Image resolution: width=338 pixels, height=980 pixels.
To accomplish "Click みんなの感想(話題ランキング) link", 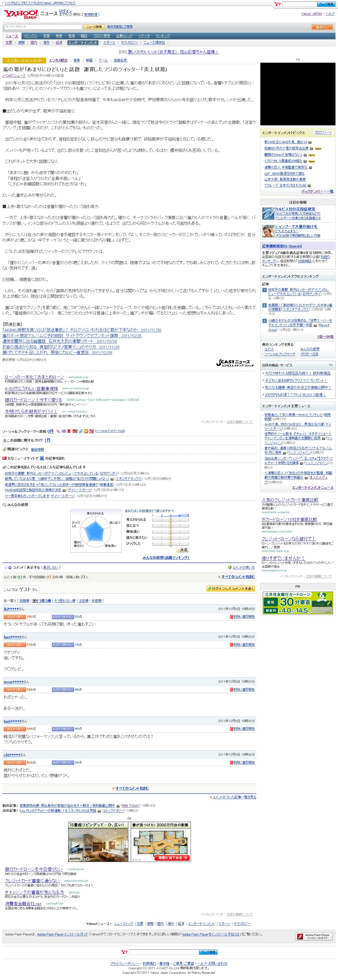I will click(x=166, y=557).
